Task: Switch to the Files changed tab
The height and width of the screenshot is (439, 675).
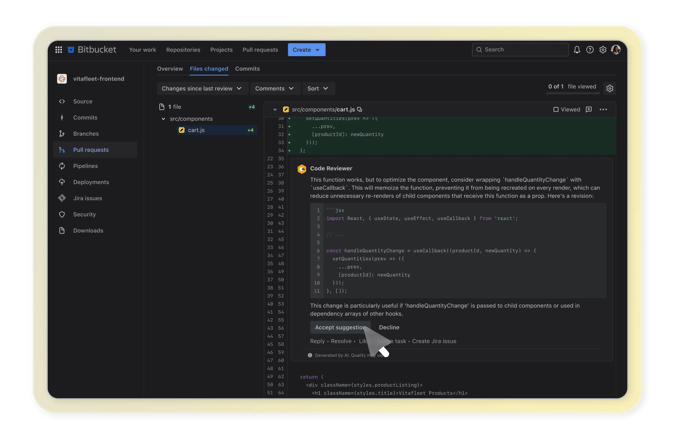Action: [x=209, y=69]
